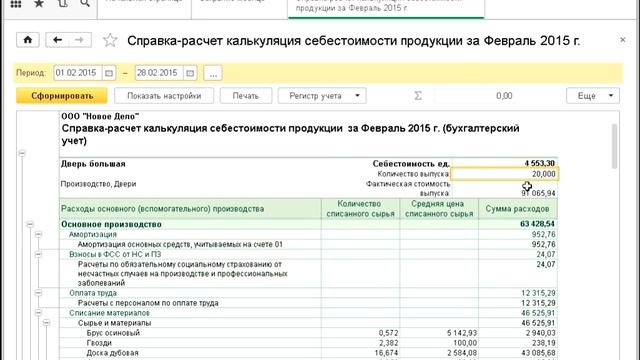Click start date field 01.02.2015
This screenshot has width=640, height=360.
(x=78, y=73)
